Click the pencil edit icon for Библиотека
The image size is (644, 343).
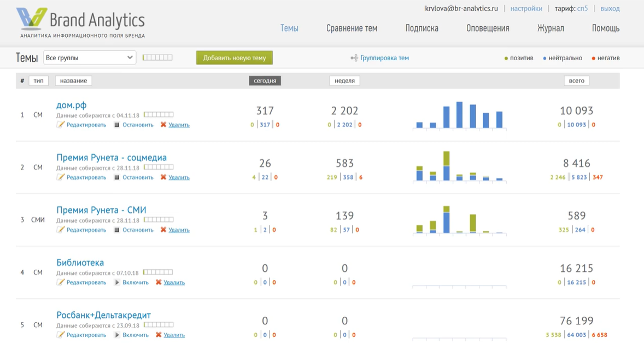(x=60, y=282)
